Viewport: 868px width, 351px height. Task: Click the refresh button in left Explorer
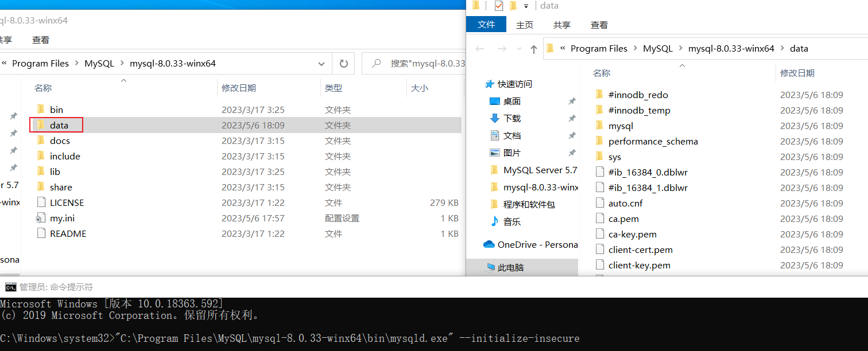343,64
